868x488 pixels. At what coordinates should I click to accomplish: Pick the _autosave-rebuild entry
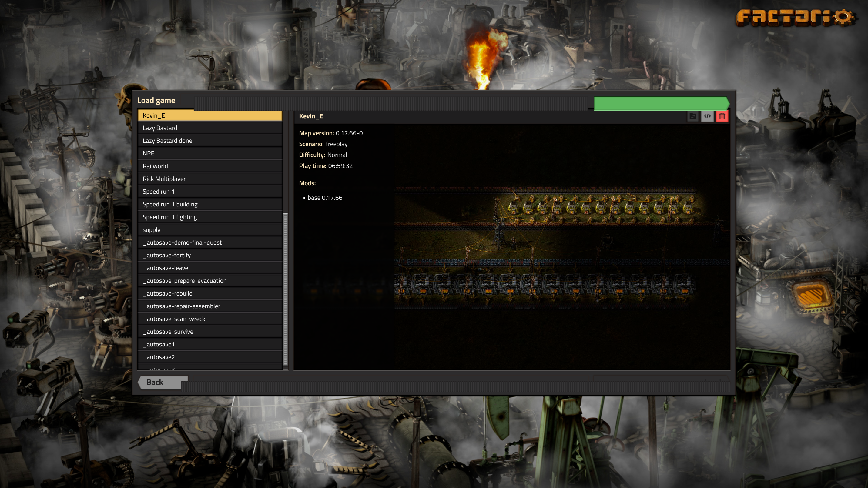(210, 293)
